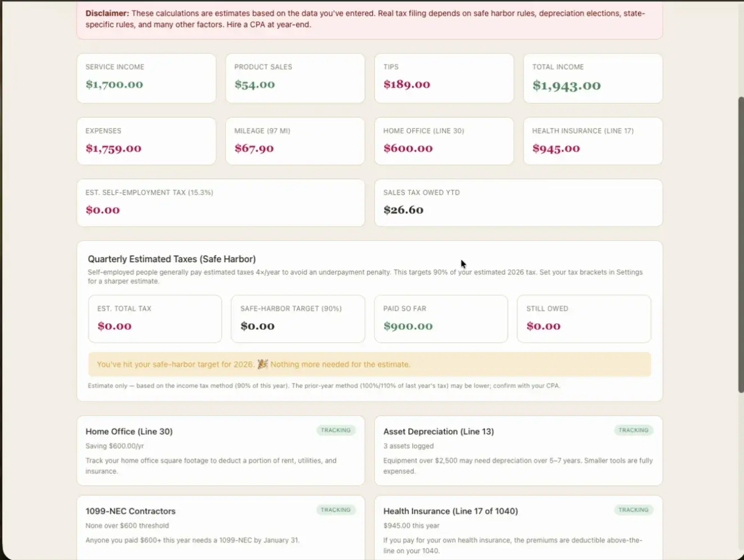Click the Tracking badge on Home Office card

336,430
